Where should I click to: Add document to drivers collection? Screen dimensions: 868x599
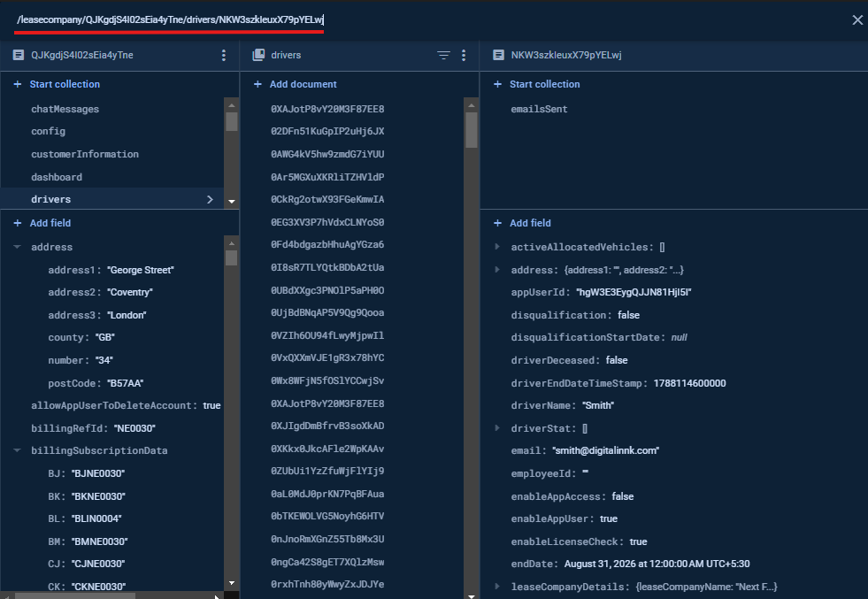[303, 84]
